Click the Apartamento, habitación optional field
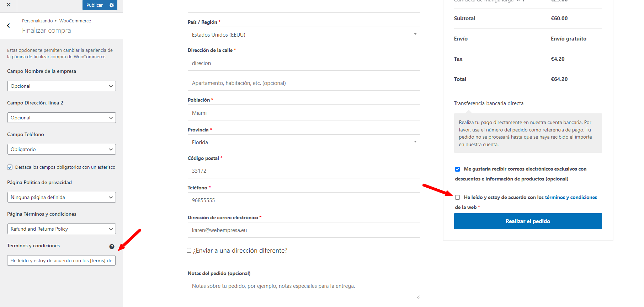The image size is (644, 307). point(304,83)
